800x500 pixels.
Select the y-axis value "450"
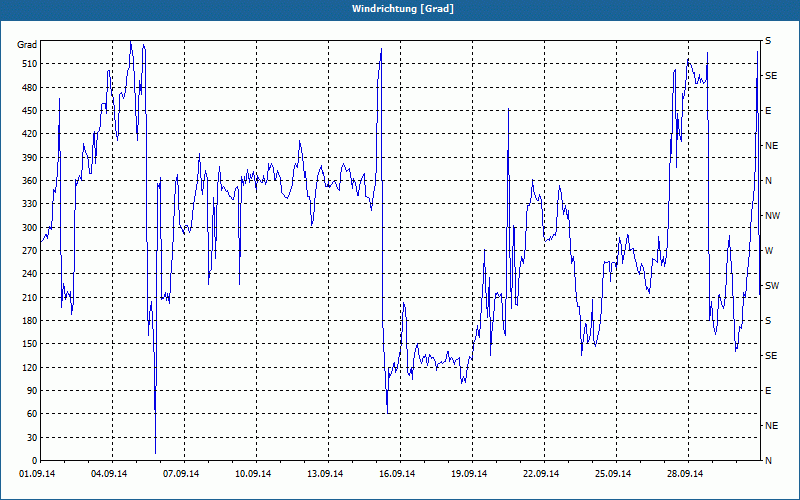pos(29,111)
